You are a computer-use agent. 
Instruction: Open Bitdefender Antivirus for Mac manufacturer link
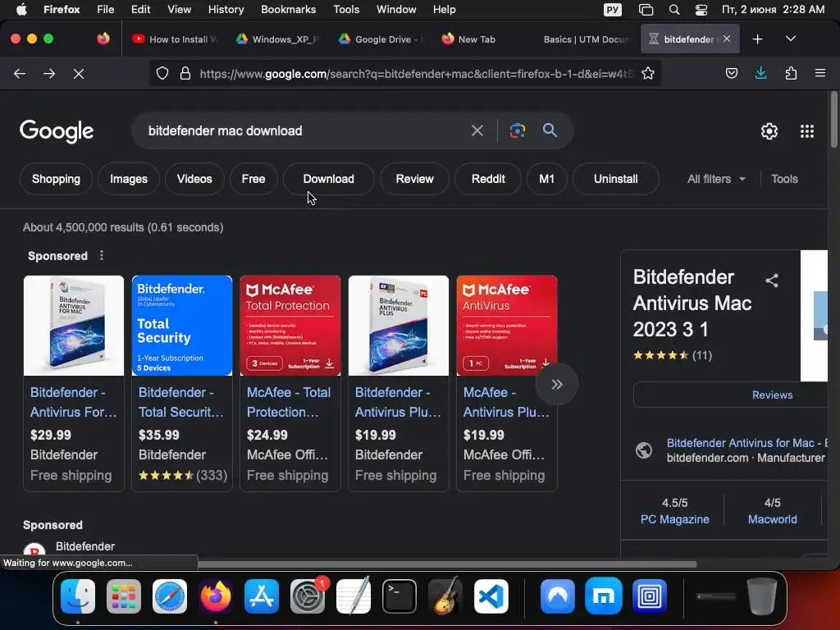tap(746, 443)
